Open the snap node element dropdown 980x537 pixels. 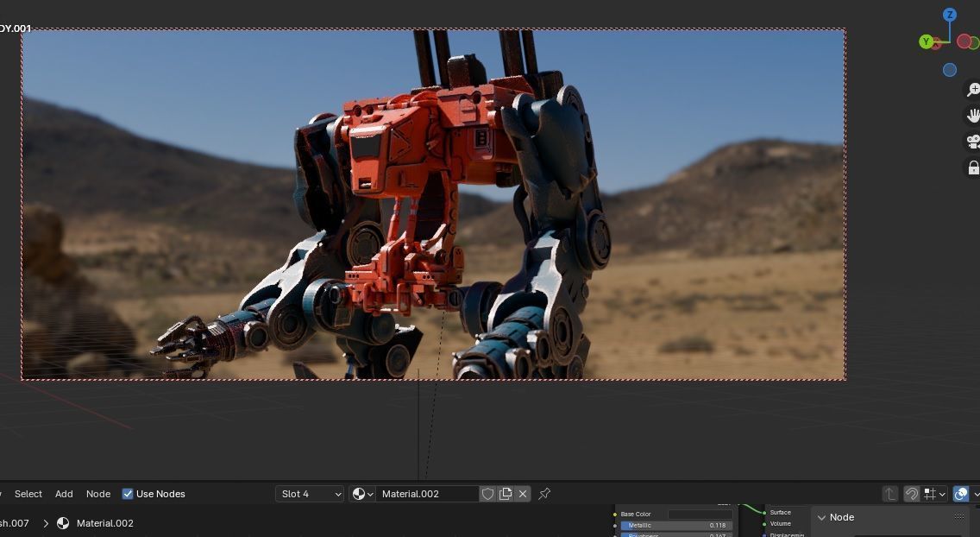pos(934,494)
